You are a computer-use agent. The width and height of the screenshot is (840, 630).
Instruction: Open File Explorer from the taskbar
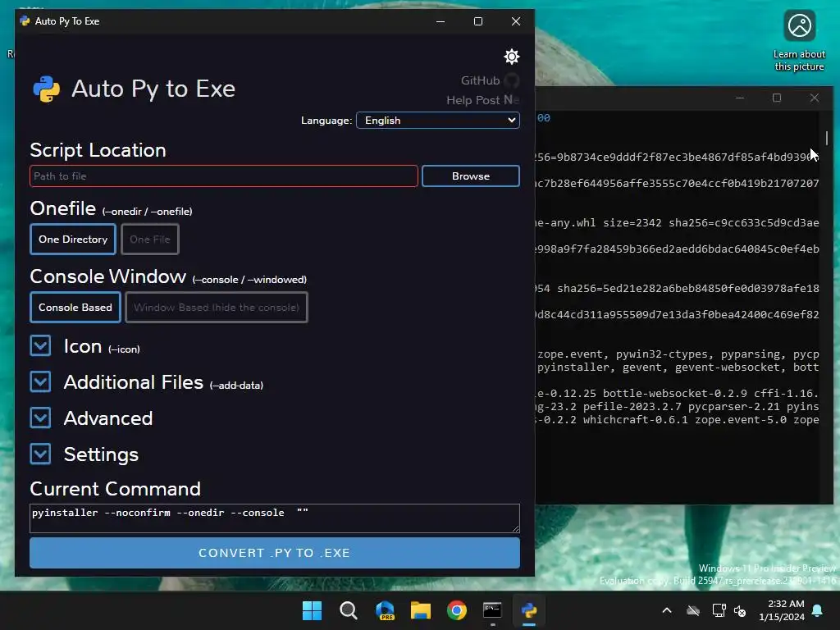[x=421, y=610]
